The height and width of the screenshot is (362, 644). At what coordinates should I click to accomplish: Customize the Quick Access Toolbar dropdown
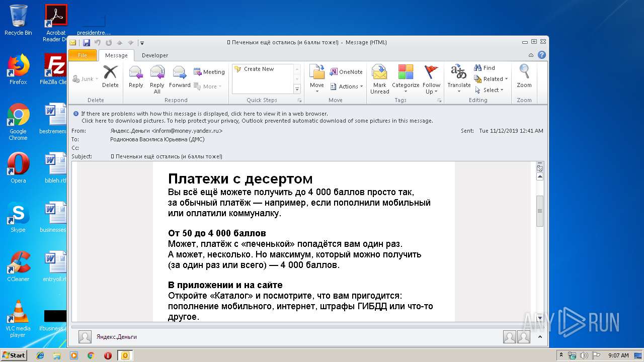142,43
